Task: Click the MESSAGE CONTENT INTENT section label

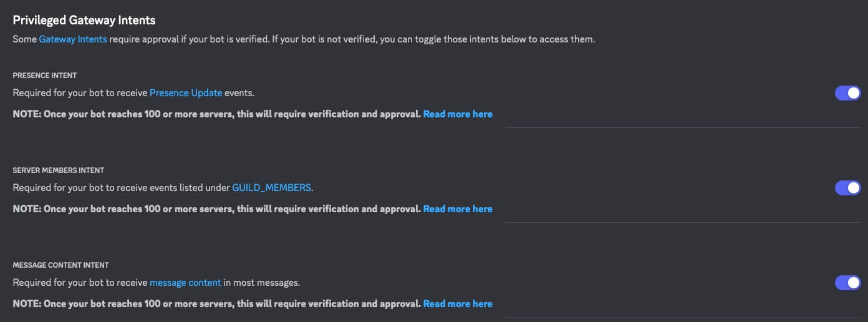Action: (x=61, y=265)
